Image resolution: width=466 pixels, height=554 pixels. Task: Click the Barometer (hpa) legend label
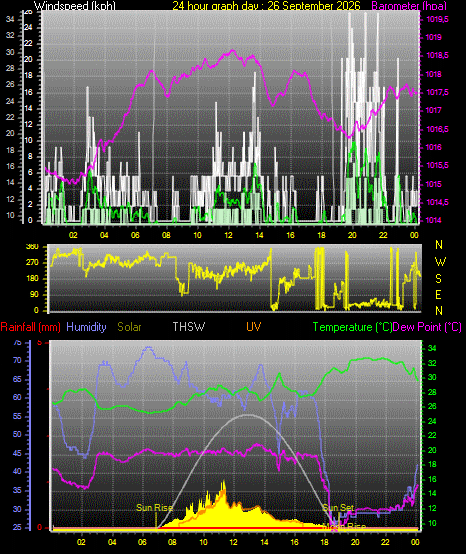pos(409,6)
